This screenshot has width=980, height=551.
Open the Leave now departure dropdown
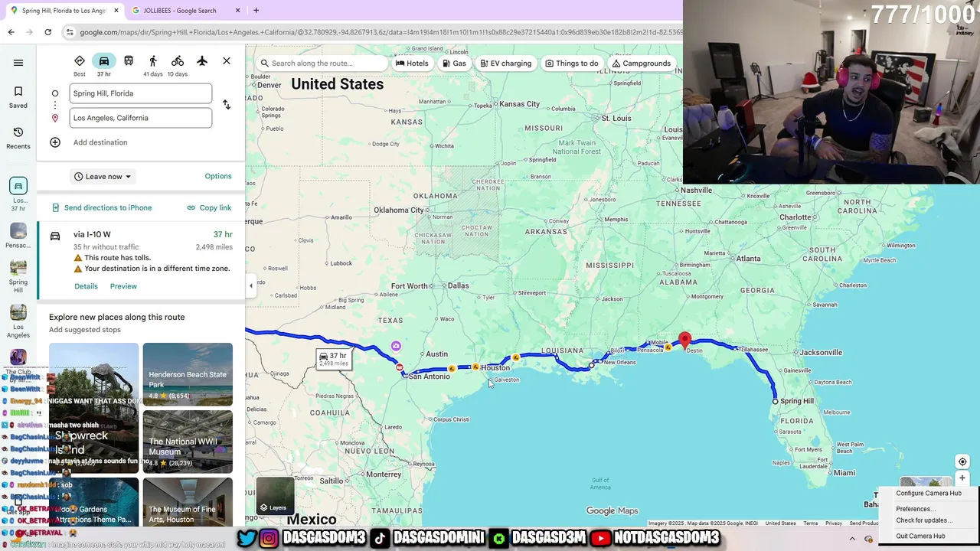click(x=103, y=177)
